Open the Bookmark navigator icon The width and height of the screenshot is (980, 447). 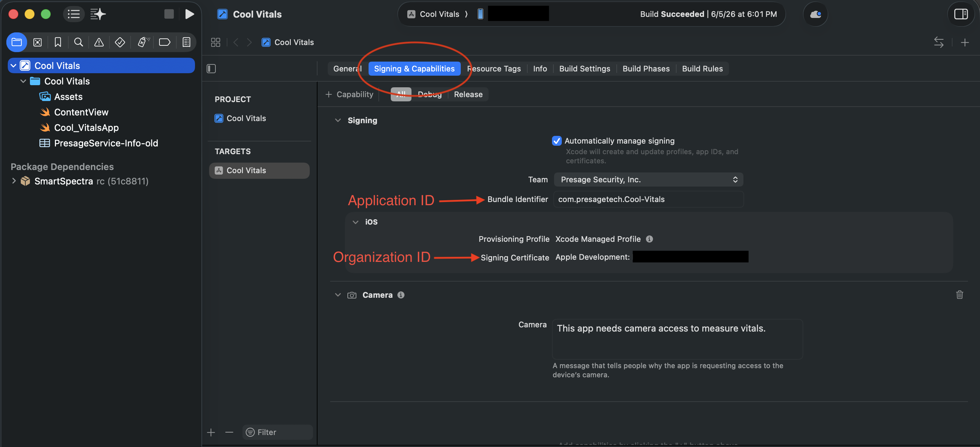coord(58,42)
